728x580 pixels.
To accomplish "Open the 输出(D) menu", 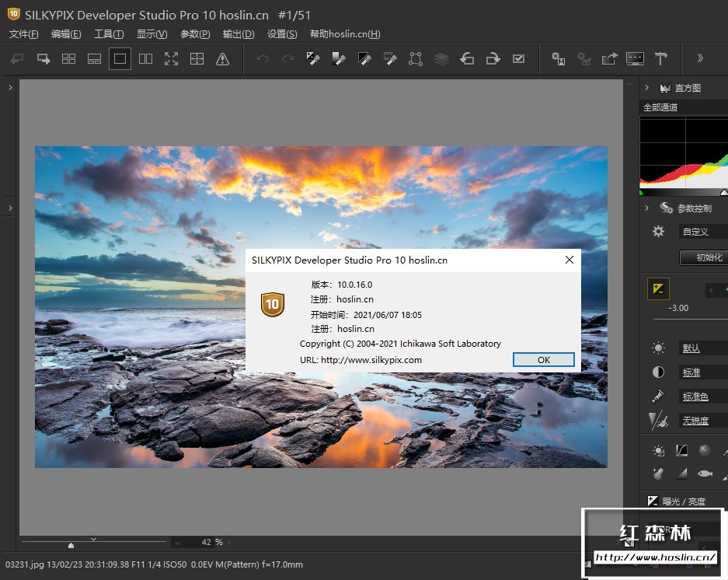I will click(x=239, y=34).
